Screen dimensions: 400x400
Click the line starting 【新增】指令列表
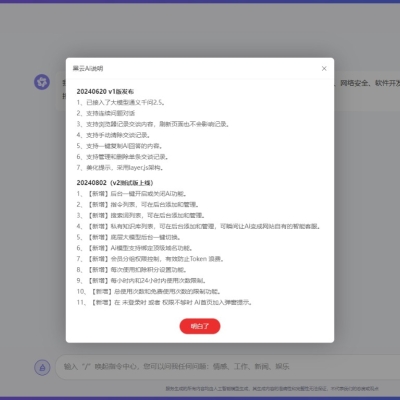(x=138, y=204)
